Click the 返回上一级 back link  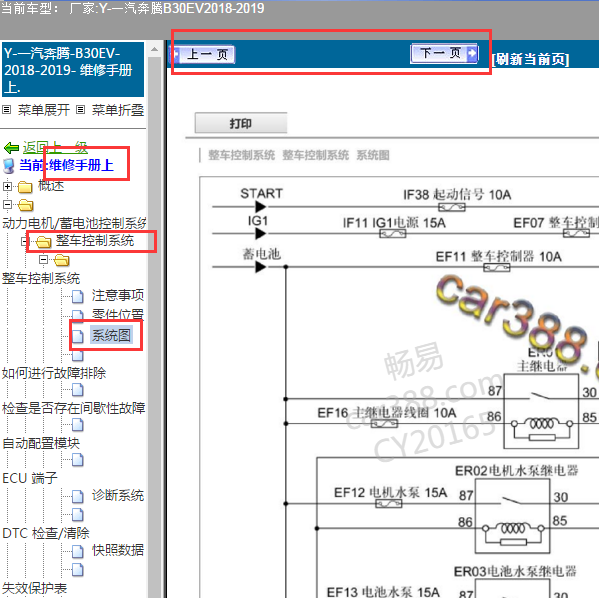coord(55,147)
